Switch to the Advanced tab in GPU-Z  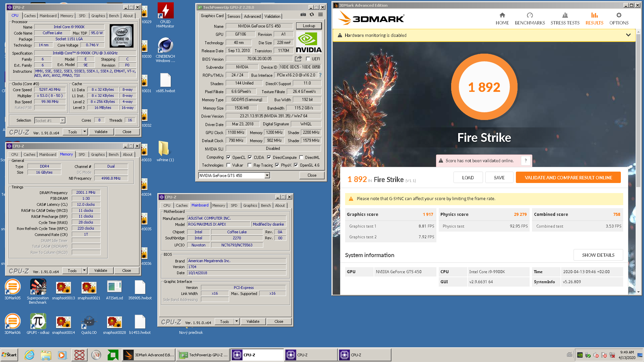(x=252, y=16)
